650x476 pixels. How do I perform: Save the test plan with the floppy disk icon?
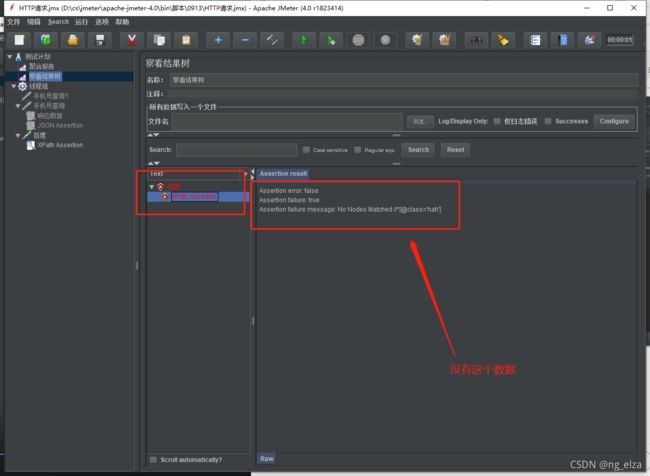[100, 40]
